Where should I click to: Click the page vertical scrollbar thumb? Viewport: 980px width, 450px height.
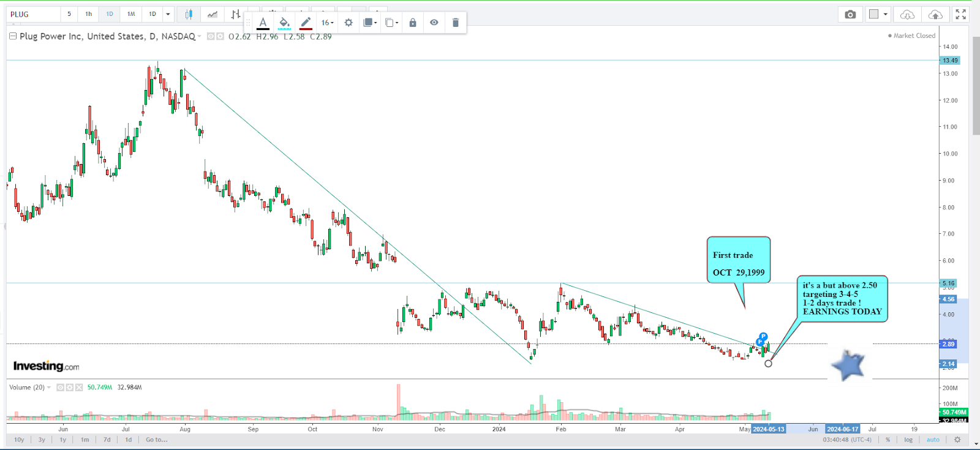(x=976, y=86)
